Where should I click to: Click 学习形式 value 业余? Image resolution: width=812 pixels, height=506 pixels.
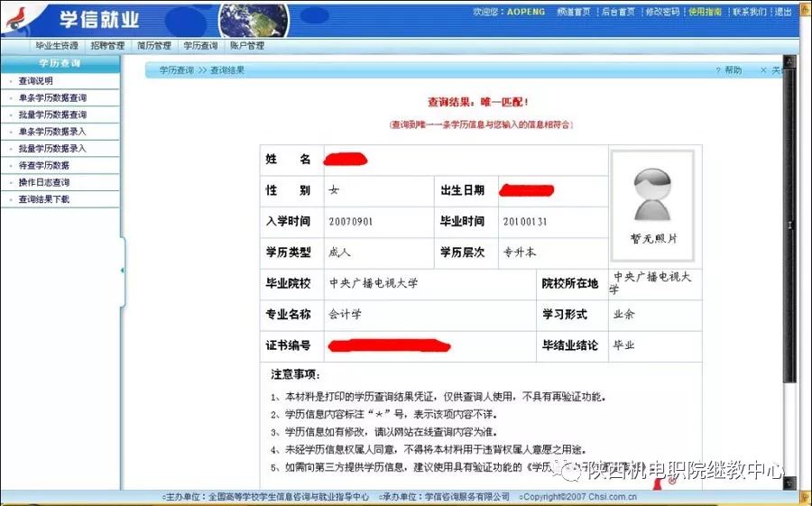pos(624,315)
